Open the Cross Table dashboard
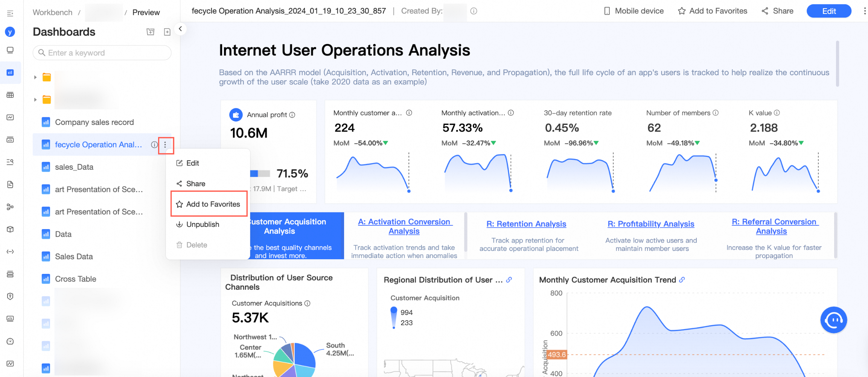This screenshot has height=377, width=868. (76, 279)
